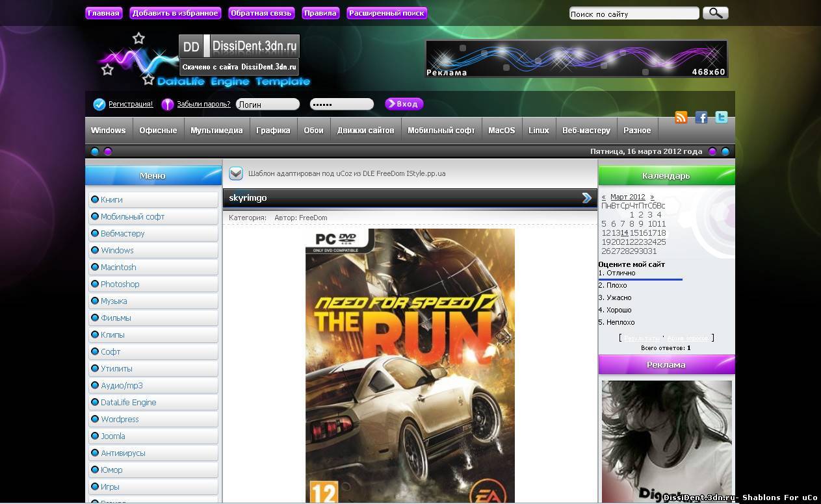This screenshot has height=504, width=821.
Task: Select Вебмастеру in the sidebar menu
Action: click(x=153, y=233)
